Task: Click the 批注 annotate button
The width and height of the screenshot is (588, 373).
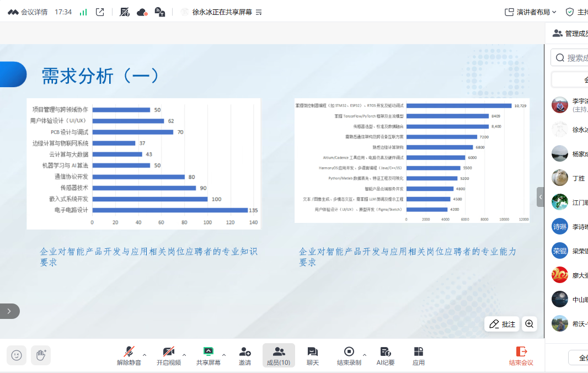Action: [502, 324]
